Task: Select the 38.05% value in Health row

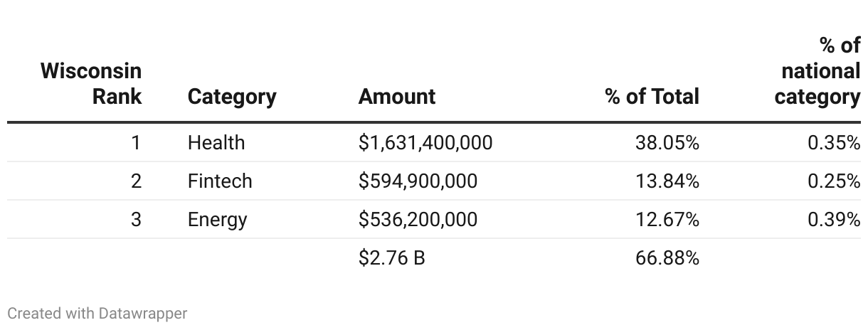Action: pos(667,143)
